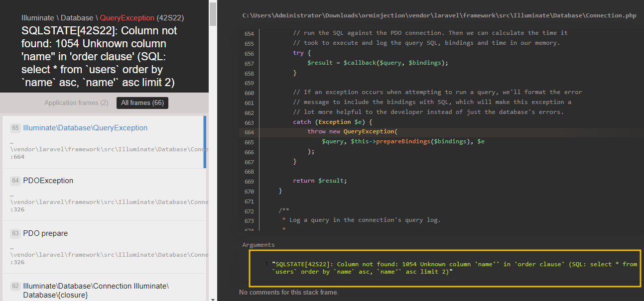
Task: Click the scroll up arrow of frames panel
Action: tap(213, 4)
